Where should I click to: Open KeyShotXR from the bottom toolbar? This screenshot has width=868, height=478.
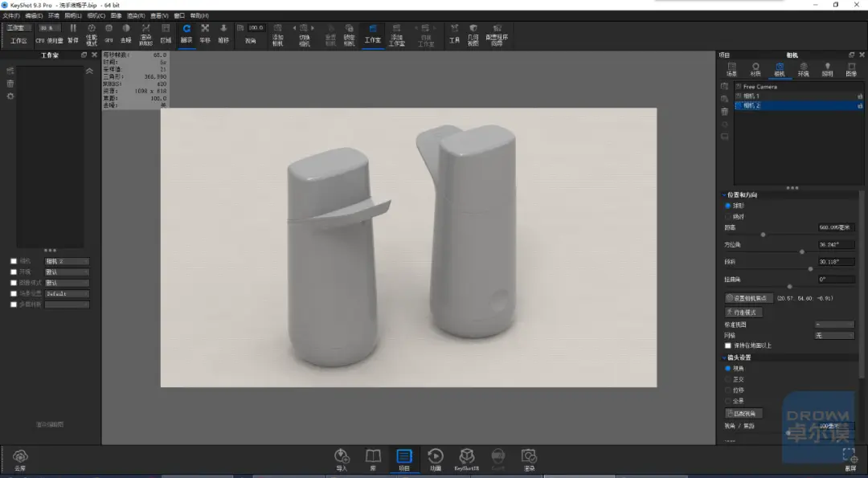(467, 460)
